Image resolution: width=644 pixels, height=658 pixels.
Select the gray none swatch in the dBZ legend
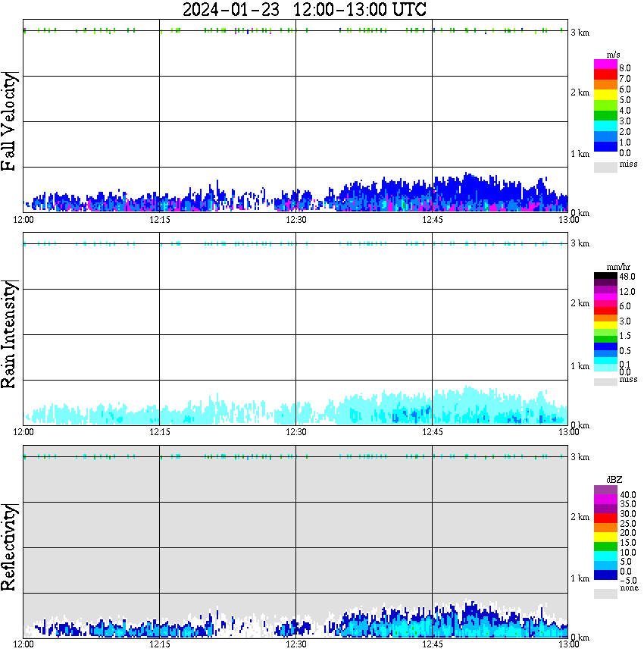point(605,594)
